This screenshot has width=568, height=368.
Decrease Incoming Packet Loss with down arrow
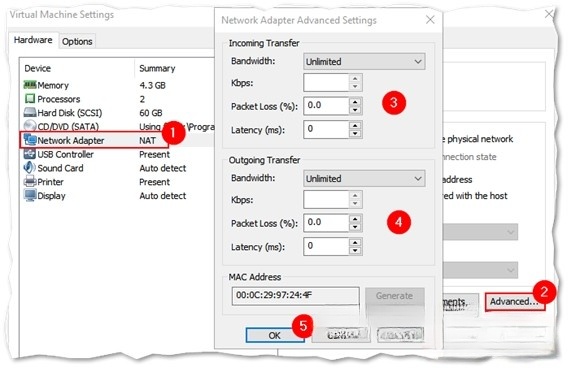355,110
